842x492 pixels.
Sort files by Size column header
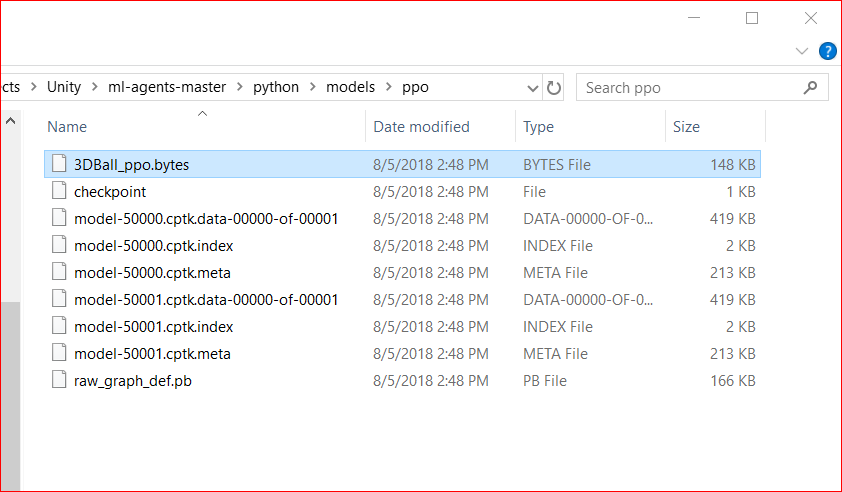point(686,127)
